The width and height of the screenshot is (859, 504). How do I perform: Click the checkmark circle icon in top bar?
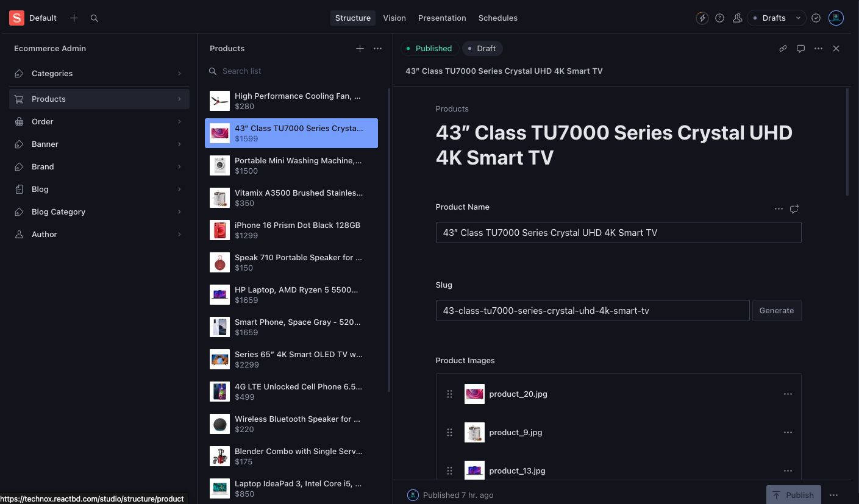(816, 18)
